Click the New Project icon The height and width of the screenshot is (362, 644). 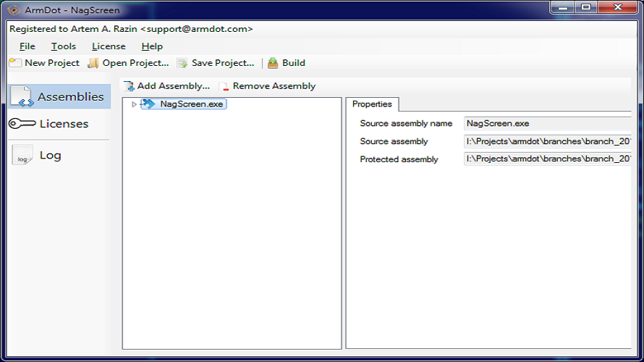click(x=15, y=63)
